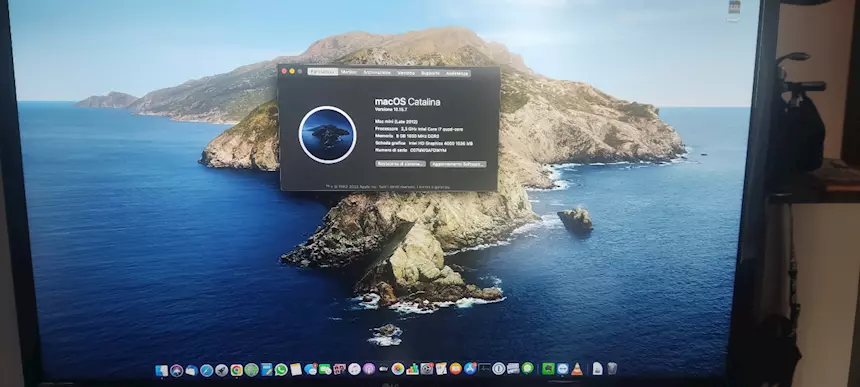This screenshot has width=860, height=387.
Task: Open the yellow Notes app icon
Action: pos(296,369)
